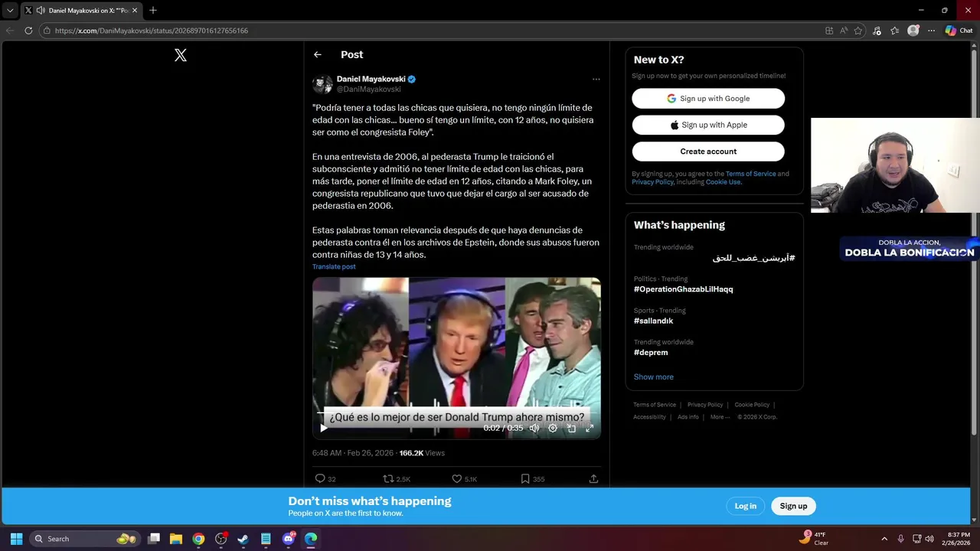980x551 pixels.
Task: Go back using the post back arrow
Action: [x=317, y=54]
